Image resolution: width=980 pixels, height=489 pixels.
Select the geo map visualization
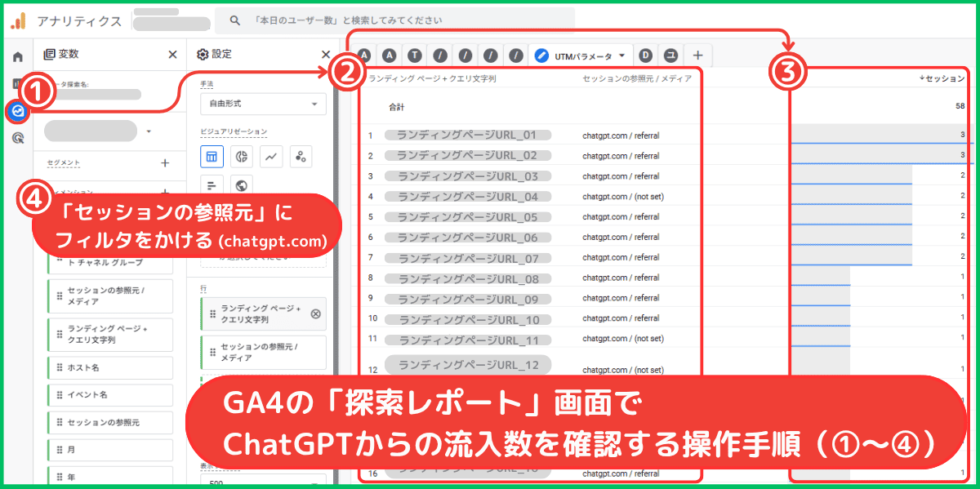243,185
